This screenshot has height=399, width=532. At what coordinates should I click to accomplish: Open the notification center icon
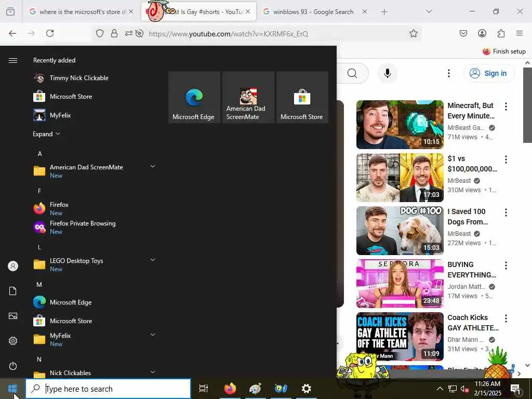click(x=516, y=389)
